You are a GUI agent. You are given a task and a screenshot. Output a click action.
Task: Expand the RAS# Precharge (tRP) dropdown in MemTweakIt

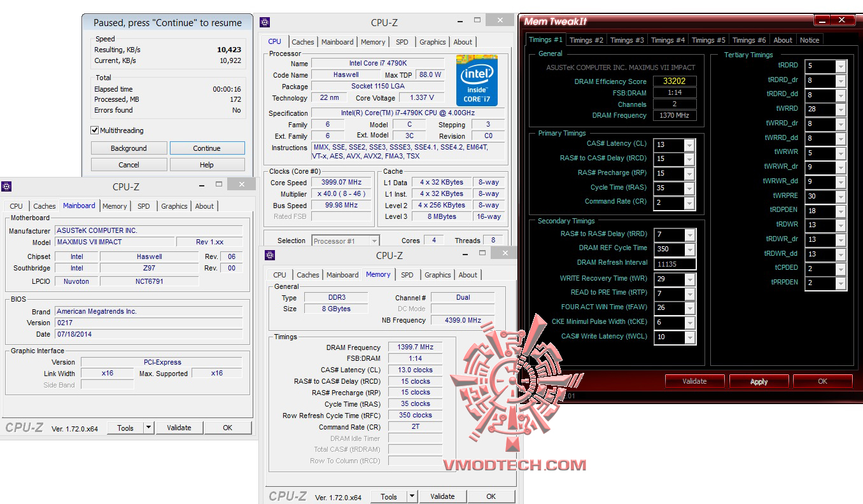point(689,174)
